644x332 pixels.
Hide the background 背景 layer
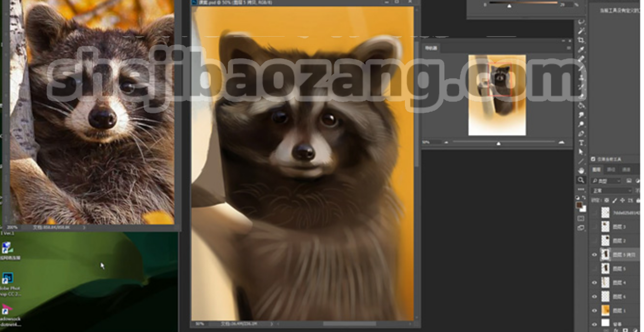pos(594,324)
